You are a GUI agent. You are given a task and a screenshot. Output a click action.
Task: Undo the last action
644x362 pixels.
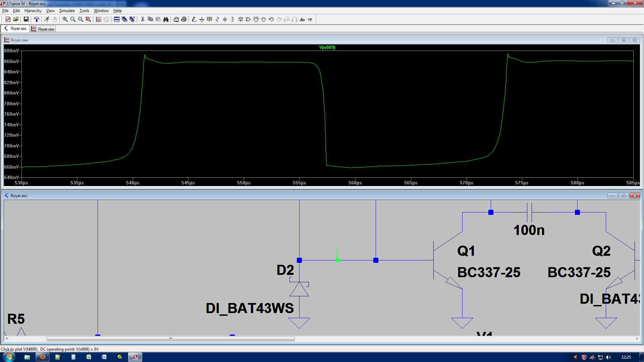point(271,19)
